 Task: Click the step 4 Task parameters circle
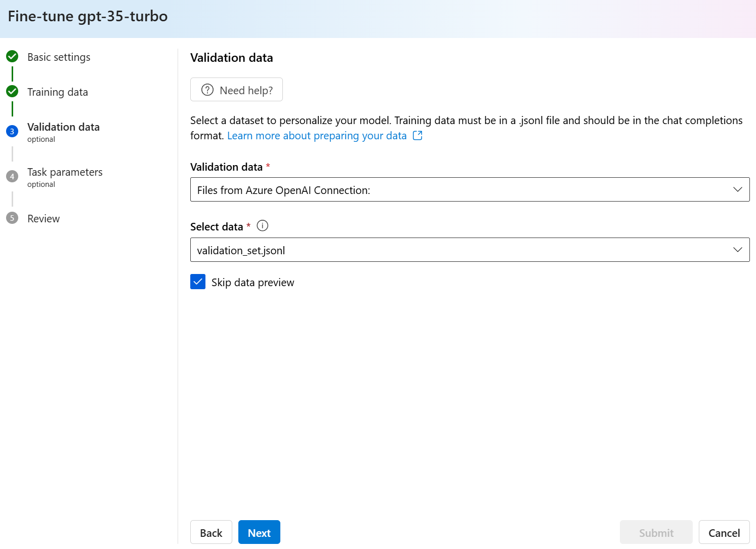pos(12,176)
